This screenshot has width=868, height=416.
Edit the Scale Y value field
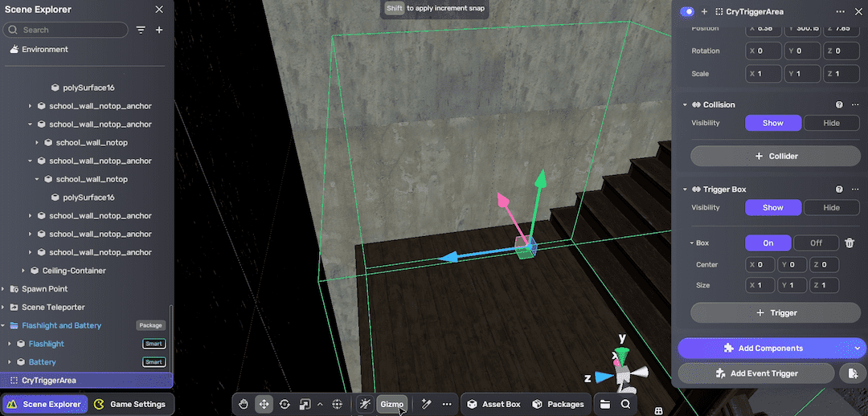803,74
